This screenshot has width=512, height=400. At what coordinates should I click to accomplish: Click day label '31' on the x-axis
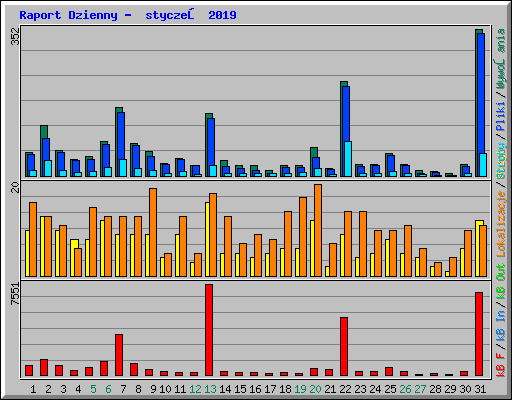(480, 389)
